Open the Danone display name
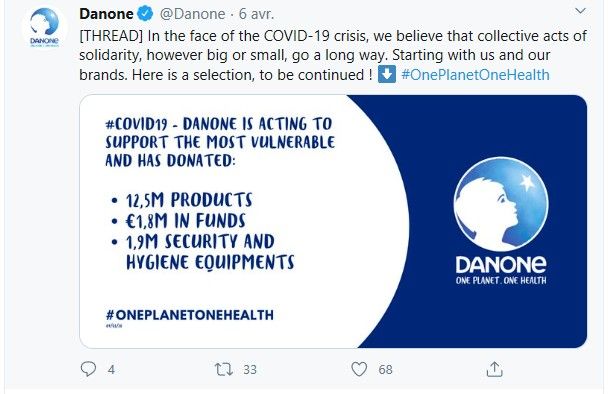 tap(107, 14)
